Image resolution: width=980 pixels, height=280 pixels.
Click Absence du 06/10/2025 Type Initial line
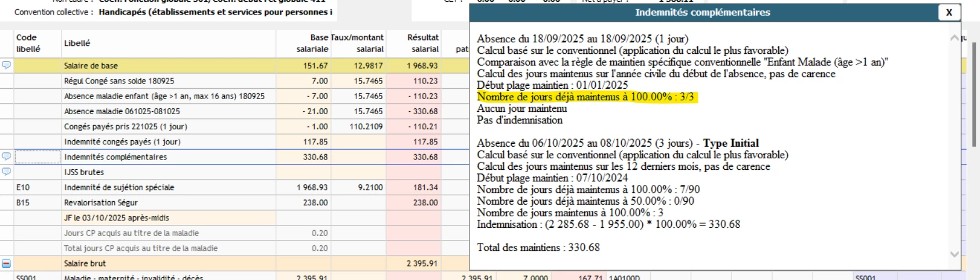[618, 143]
